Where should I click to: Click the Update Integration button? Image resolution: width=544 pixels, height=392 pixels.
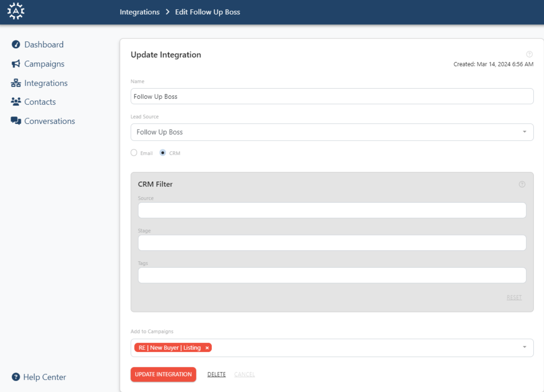163,374
